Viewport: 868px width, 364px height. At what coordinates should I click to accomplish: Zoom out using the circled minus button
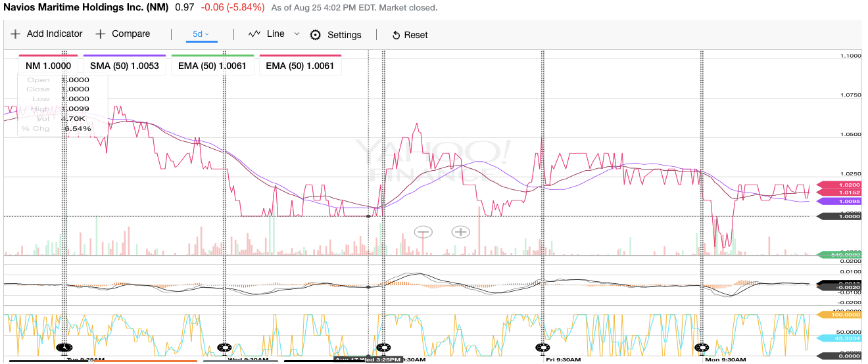click(x=423, y=231)
